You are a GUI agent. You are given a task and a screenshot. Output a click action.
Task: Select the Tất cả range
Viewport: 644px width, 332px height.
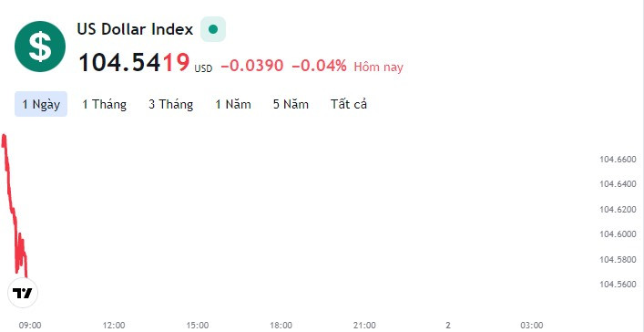[349, 104]
